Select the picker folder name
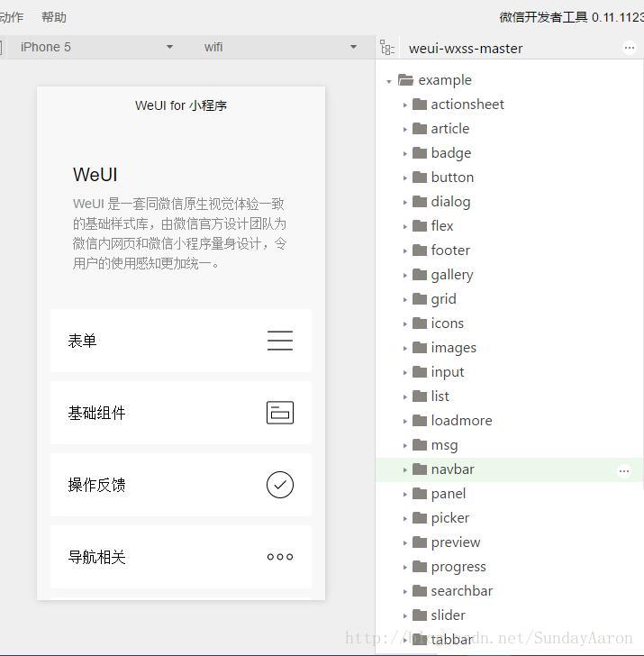 [x=450, y=518]
